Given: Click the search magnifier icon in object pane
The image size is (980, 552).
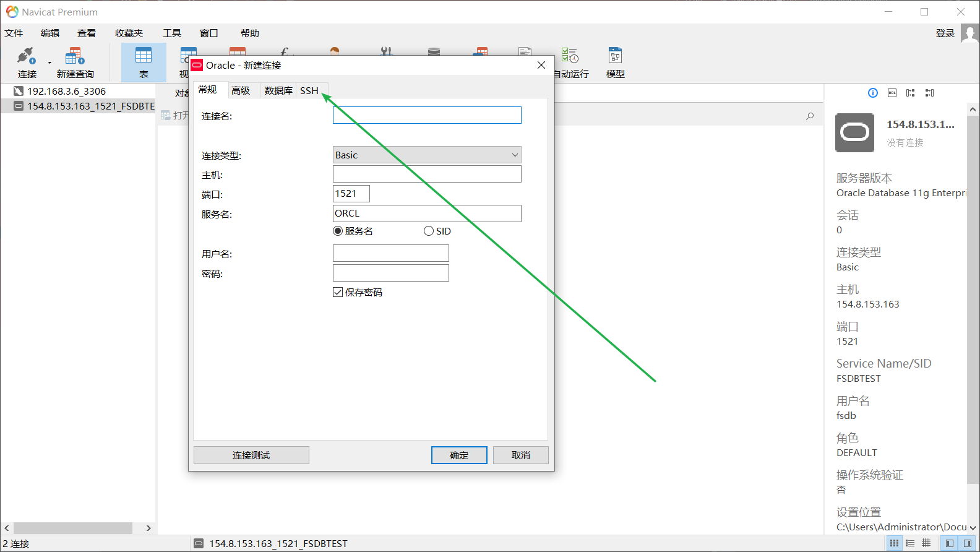Looking at the screenshot, I should point(810,116).
